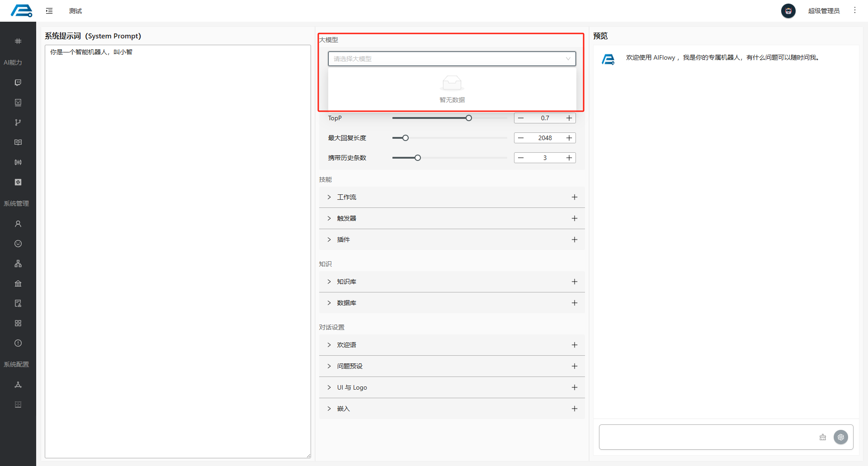Expand the 工作流 section chevron

click(x=329, y=197)
